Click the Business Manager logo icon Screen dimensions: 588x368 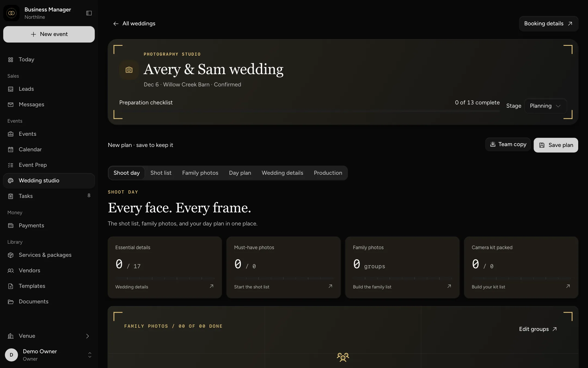[11, 13]
